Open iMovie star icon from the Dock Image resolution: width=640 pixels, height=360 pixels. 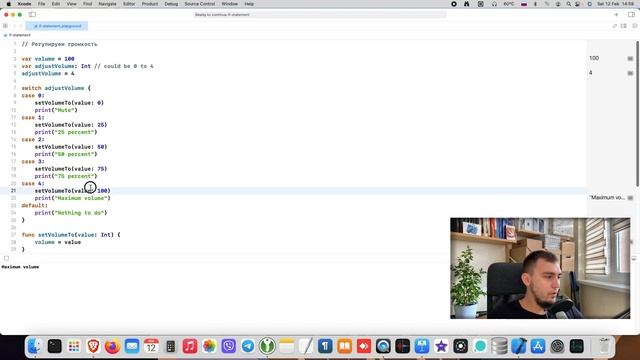click(x=441, y=347)
